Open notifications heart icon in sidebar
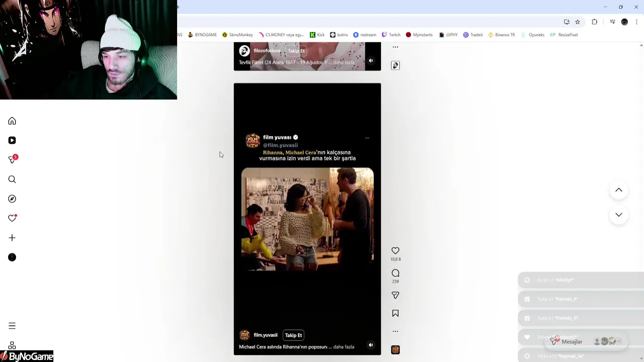644x362 pixels. point(12,218)
